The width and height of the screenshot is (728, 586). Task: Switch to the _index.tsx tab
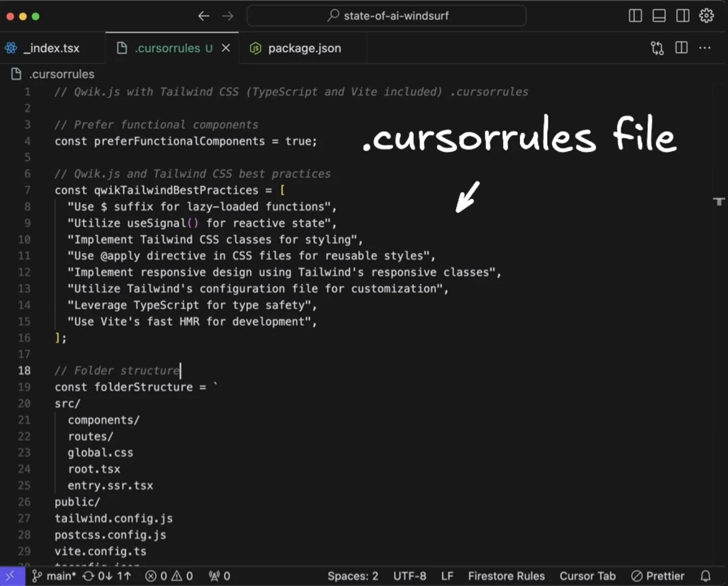(52, 48)
